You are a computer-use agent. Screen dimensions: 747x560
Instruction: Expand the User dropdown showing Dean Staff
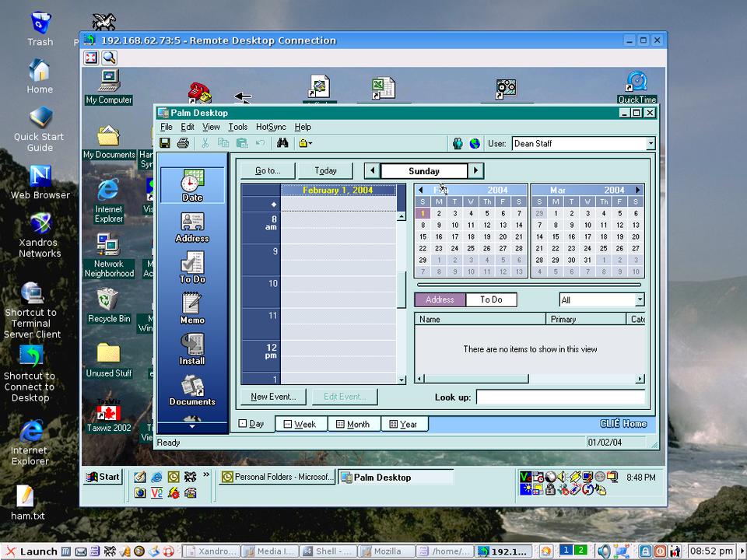tap(650, 144)
